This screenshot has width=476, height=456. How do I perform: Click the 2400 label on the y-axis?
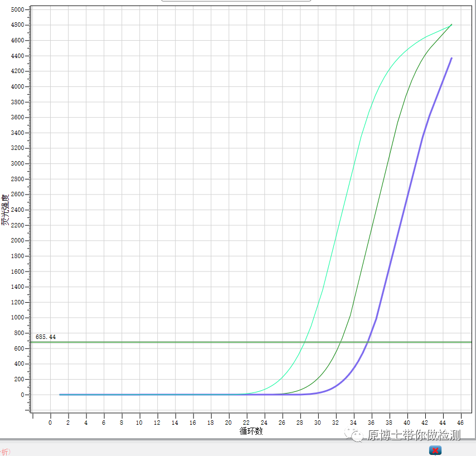[17, 210]
